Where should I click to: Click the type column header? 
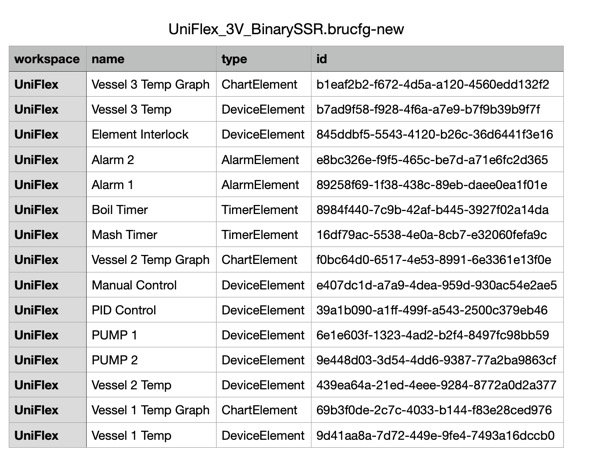tap(264, 59)
